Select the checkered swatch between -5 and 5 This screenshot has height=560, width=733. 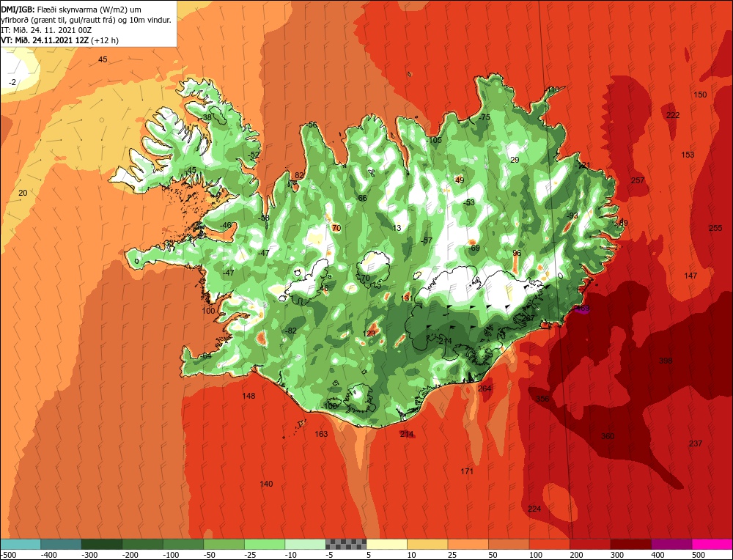click(346, 544)
